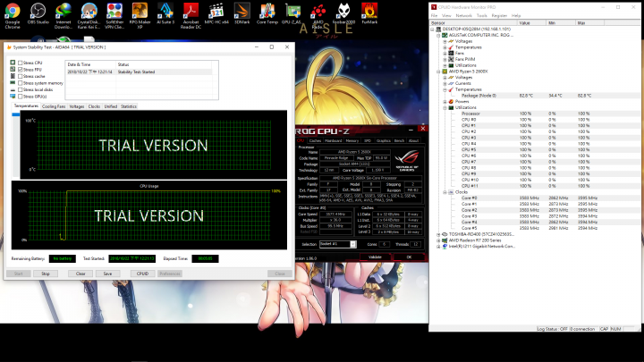644x362 pixels.
Task: Collapse AMD Ryzen 5 2600X node
Action: pos(438,72)
